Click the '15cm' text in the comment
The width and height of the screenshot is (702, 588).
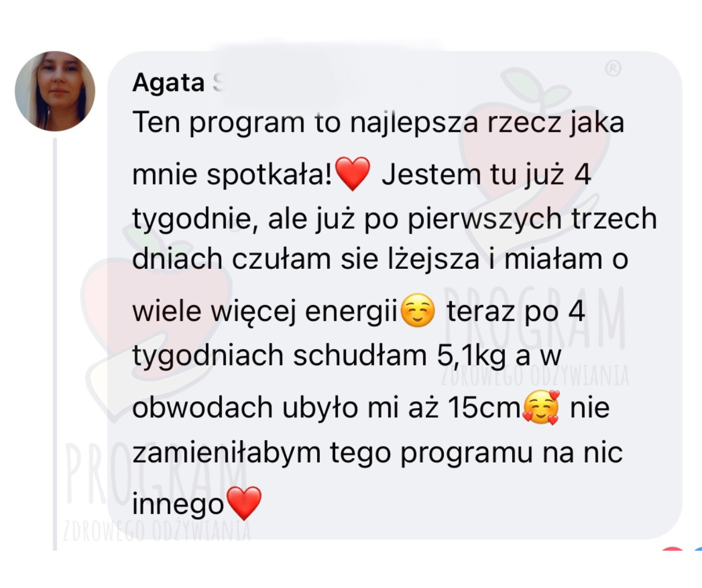[485, 407]
